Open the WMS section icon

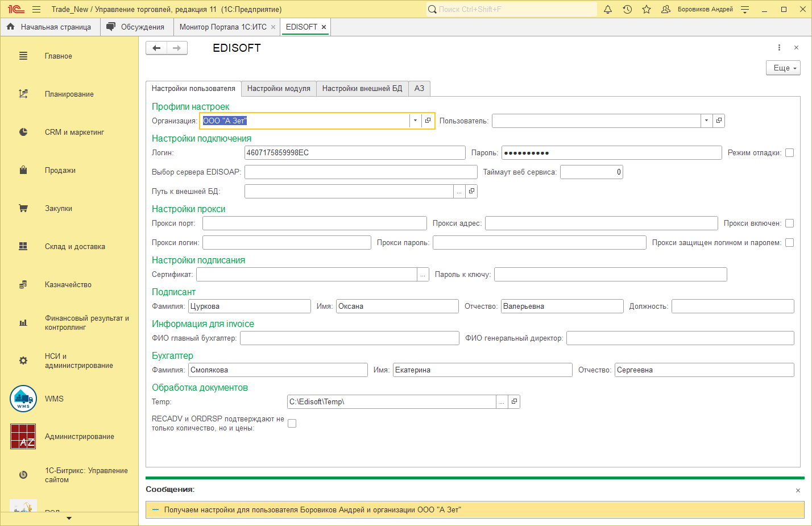pyautogui.click(x=23, y=399)
